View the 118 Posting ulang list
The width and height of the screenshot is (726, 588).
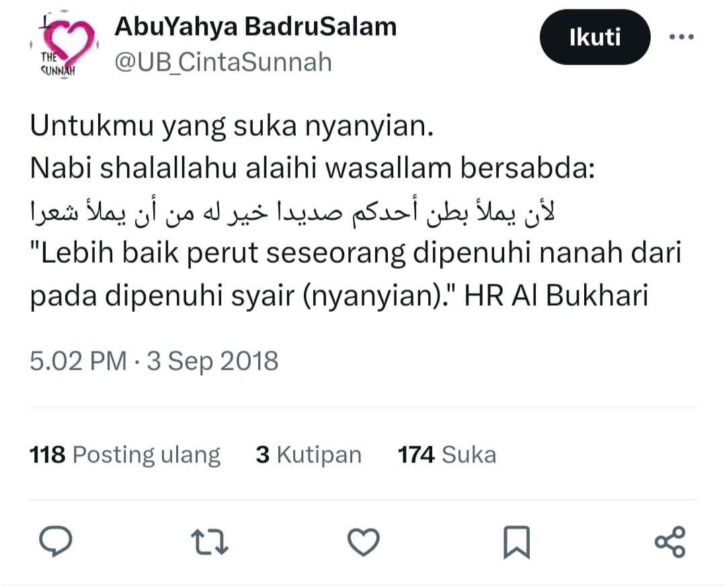pos(125,455)
